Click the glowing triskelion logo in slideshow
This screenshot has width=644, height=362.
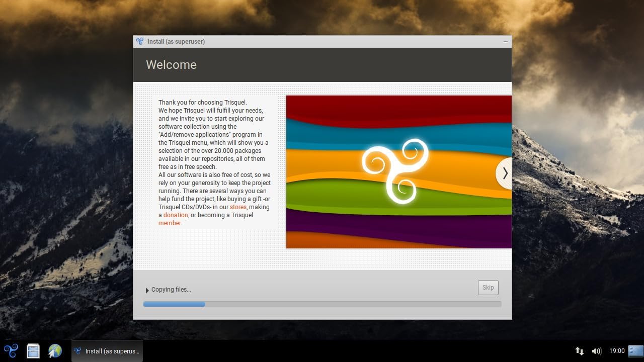pyautogui.click(x=395, y=170)
